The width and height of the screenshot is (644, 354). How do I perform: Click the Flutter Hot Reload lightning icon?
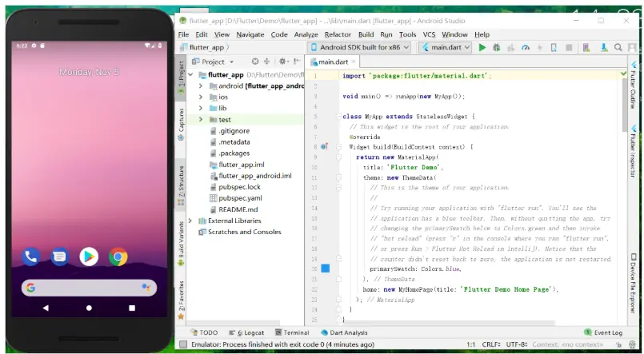[540, 48]
